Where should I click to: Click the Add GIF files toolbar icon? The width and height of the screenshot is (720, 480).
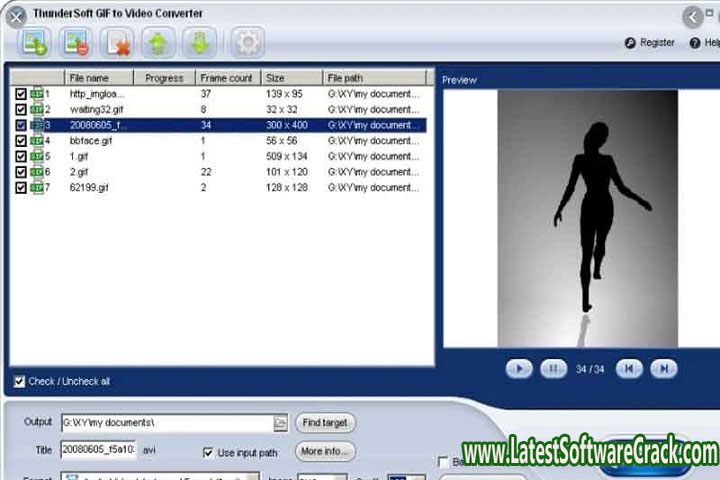34,43
